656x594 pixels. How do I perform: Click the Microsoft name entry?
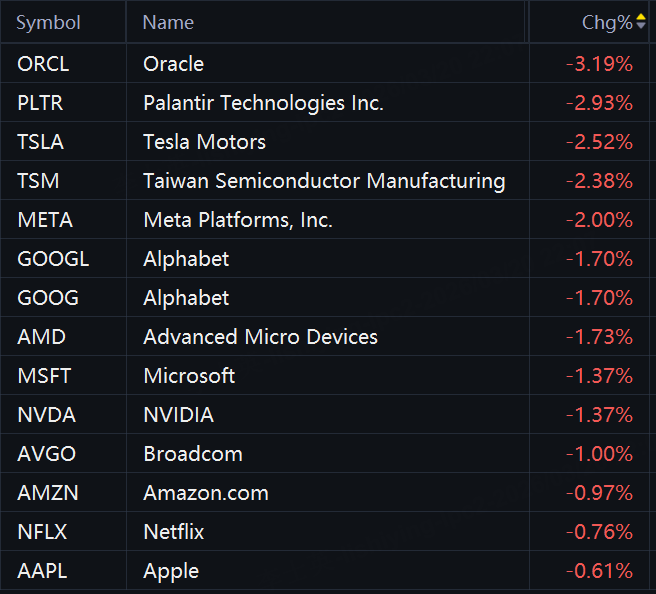pos(189,376)
